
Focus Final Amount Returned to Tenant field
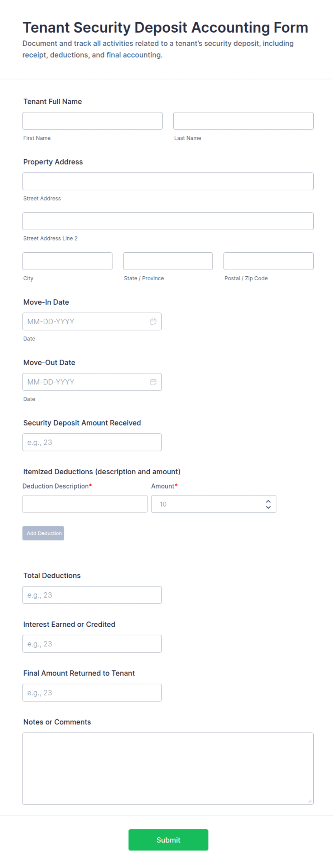[x=92, y=693]
